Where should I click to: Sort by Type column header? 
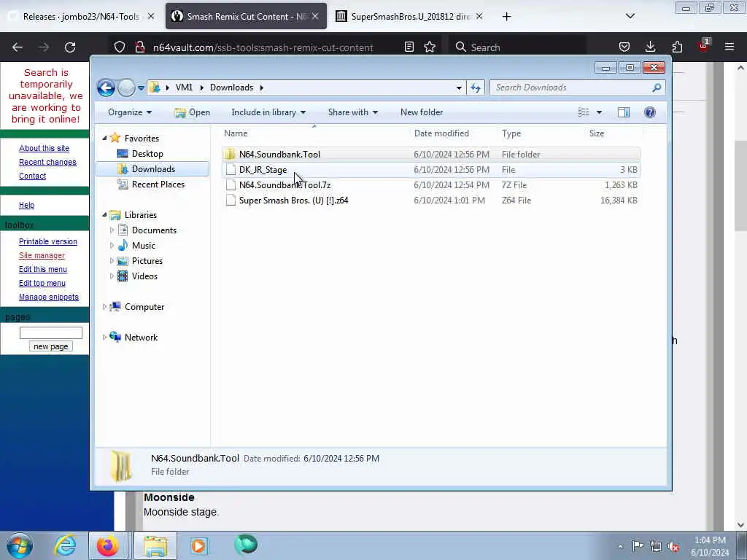click(x=541, y=134)
